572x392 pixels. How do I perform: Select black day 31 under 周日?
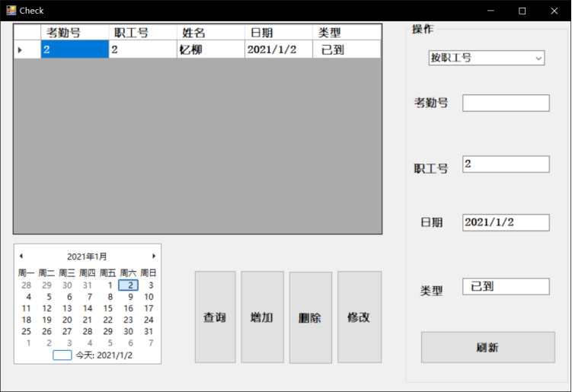click(x=149, y=331)
